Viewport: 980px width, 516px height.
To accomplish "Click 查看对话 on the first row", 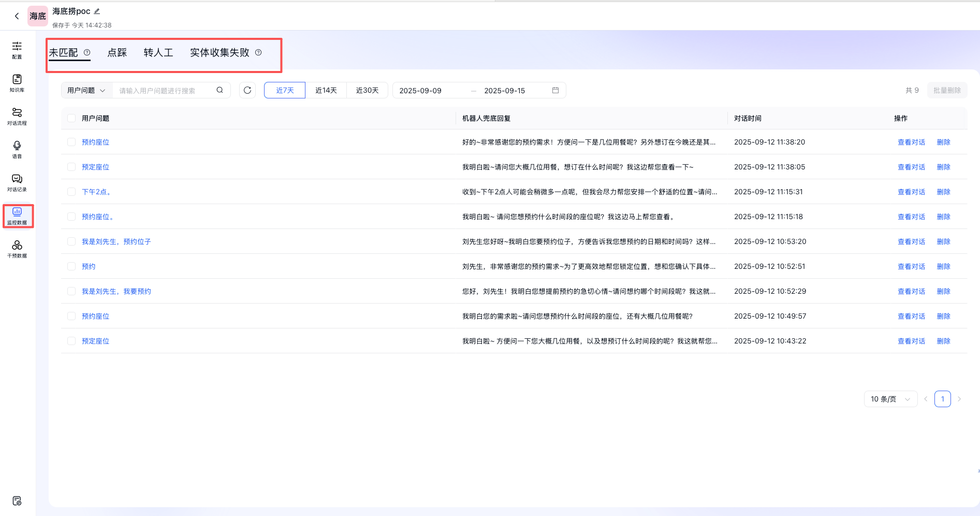I will (x=911, y=142).
